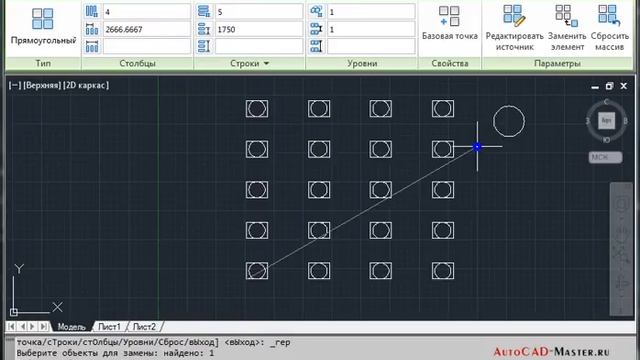Expand the Строки panel dropdown
Viewport: 640px width, 360px height.
tap(266, 63)
